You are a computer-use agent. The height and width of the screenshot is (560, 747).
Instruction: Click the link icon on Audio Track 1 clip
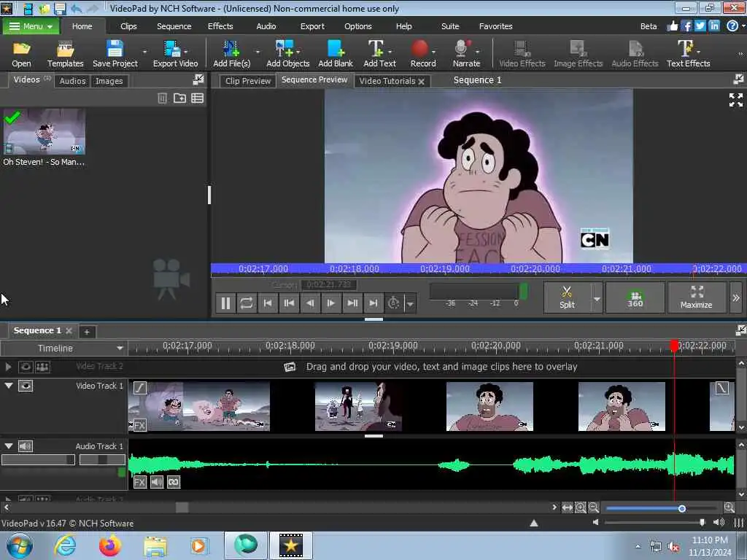(174, 482)
